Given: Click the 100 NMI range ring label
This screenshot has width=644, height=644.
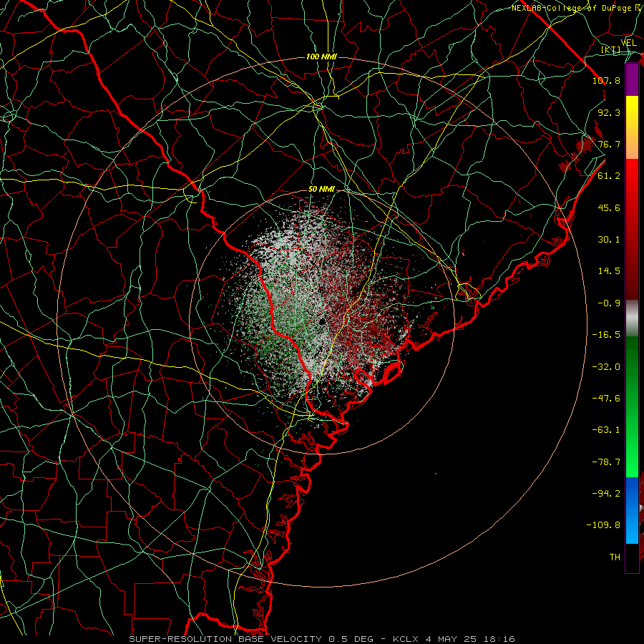Looking at the screenshot, I should click(321, 57).
